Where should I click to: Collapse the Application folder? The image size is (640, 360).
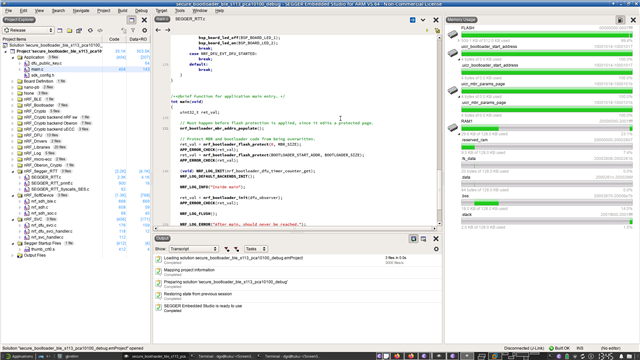click(13, 58)
